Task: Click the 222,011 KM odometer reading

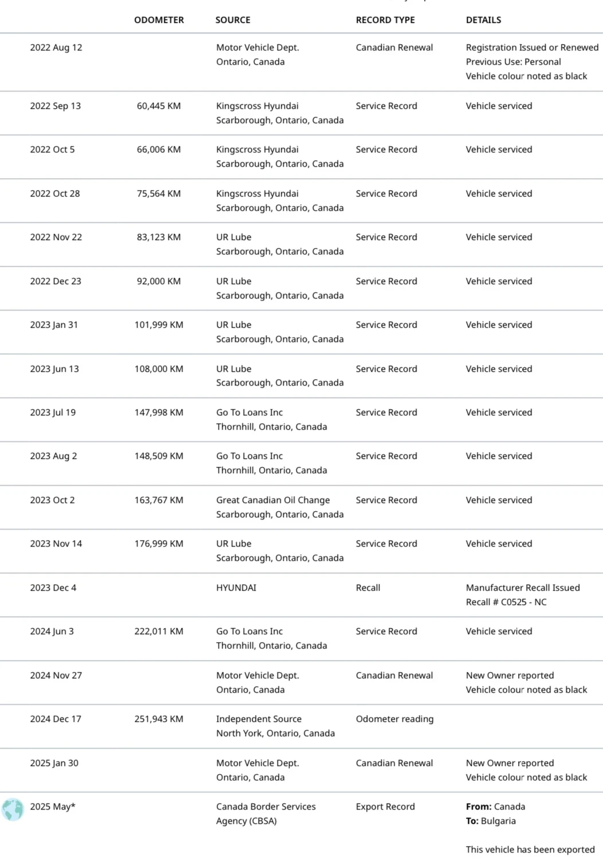Action: pos(159,631)
